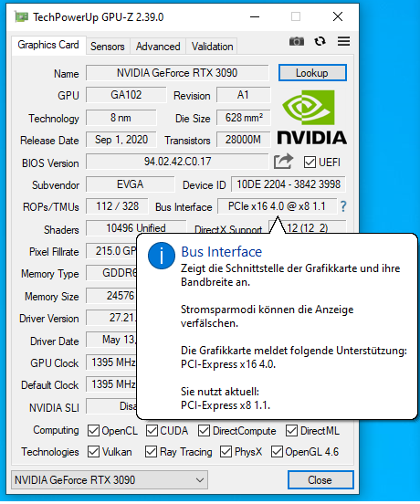
Task: Toggle the UEFI checkbox
Action: point(310,163)
